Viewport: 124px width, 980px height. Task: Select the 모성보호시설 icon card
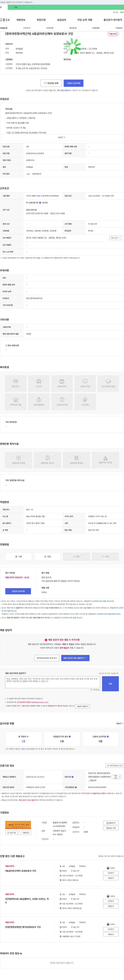(x=62, y=402)
